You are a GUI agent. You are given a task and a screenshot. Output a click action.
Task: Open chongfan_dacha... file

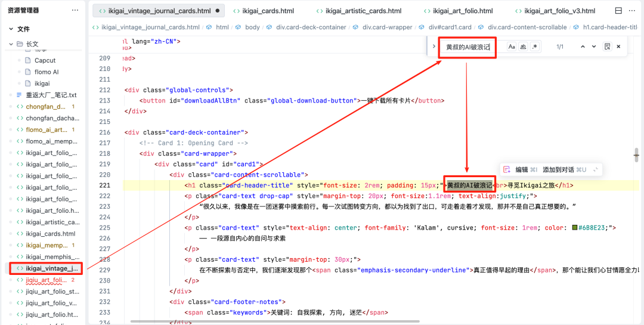click(52, 118)
